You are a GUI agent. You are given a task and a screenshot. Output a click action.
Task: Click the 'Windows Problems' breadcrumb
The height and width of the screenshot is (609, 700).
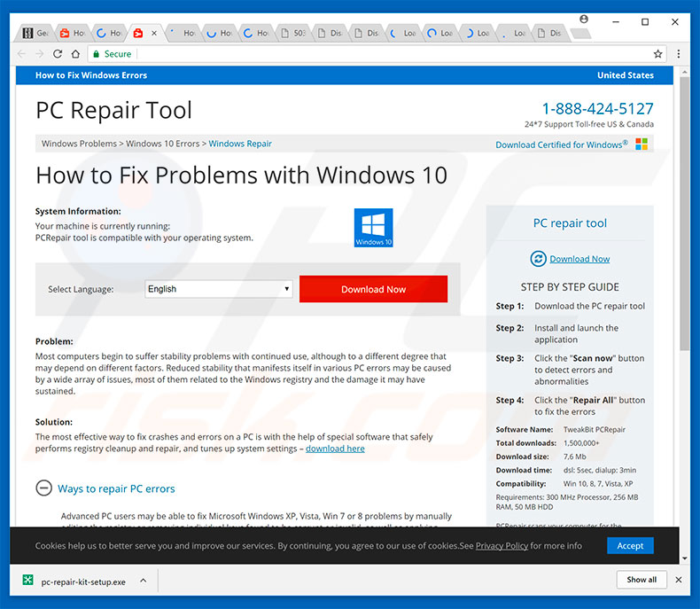click(x=79, y=144)
